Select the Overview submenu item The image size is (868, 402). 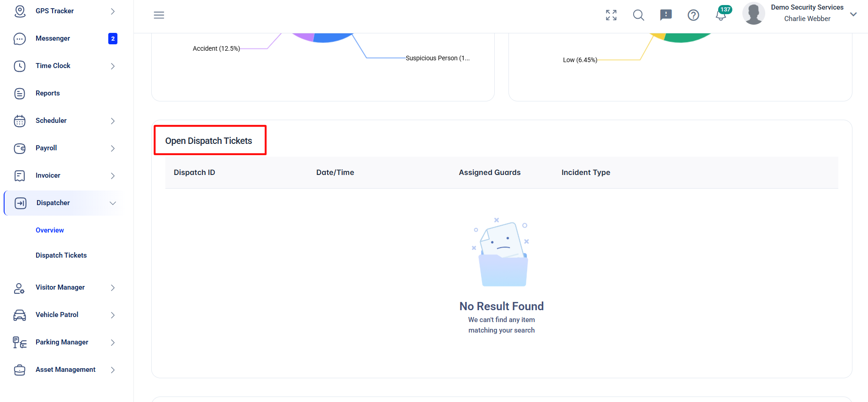[50, 230]
